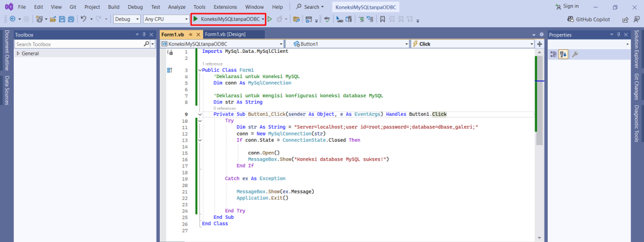Open the Toolbox window options dropdown arrow
The width and height of the screenshot is (644, 242).
tap(138, 35)
